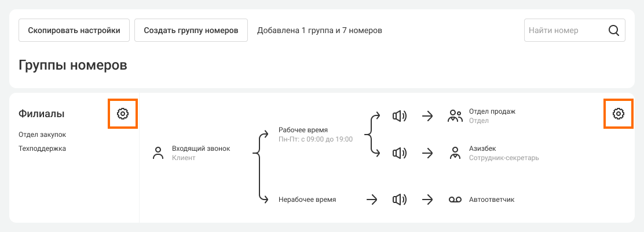Click the incoming call client person icon
The width and height of the screenshot is (644, 232).
[158, 153]
